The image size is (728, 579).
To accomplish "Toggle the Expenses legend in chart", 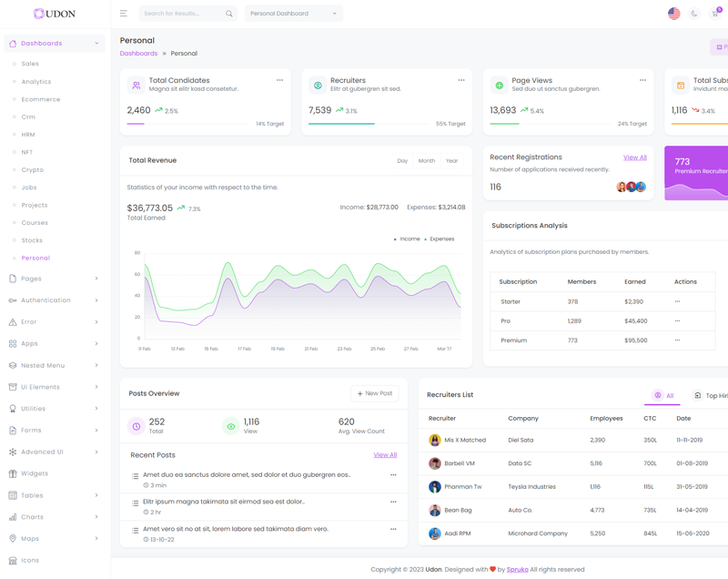I will click(440, 239).
